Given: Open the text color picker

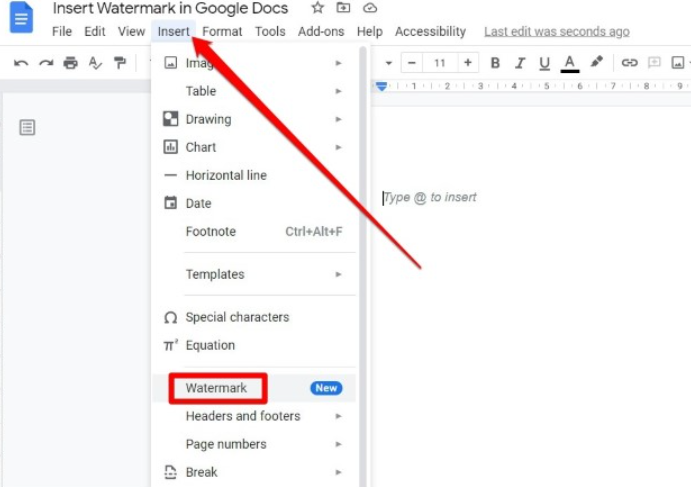Looking at the screenshot, I should coord(569,63).
